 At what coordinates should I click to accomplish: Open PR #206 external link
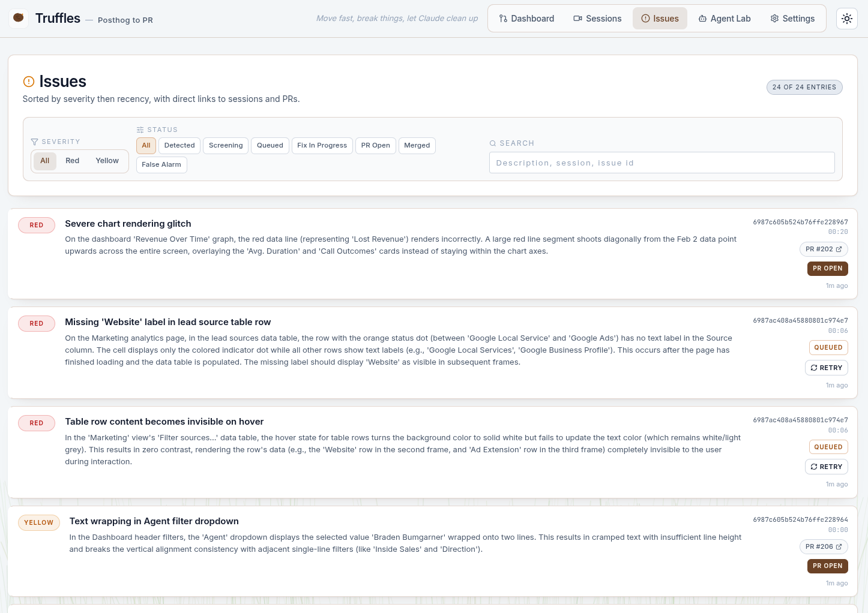point(823,546)
